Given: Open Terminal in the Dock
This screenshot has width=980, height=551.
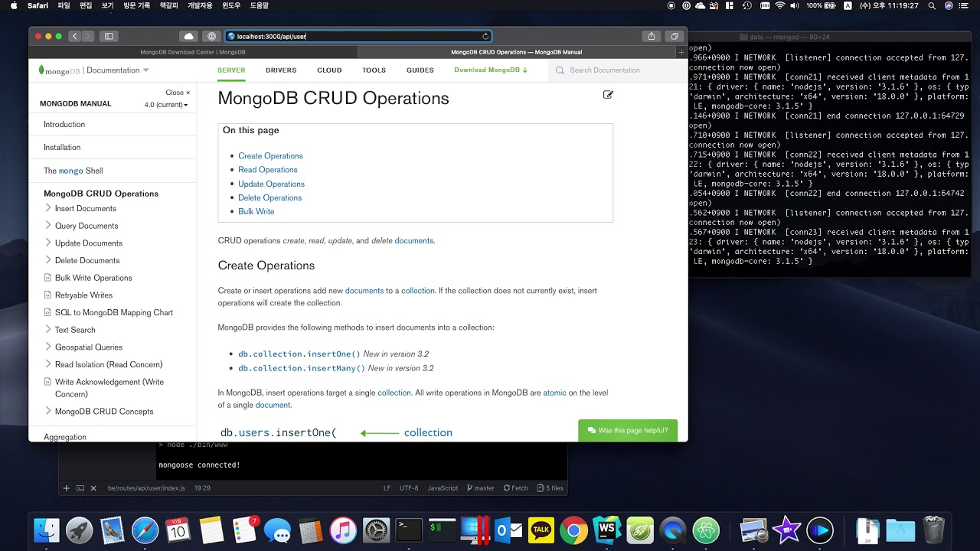Looking at the screenshot, I should pos(409,530).
